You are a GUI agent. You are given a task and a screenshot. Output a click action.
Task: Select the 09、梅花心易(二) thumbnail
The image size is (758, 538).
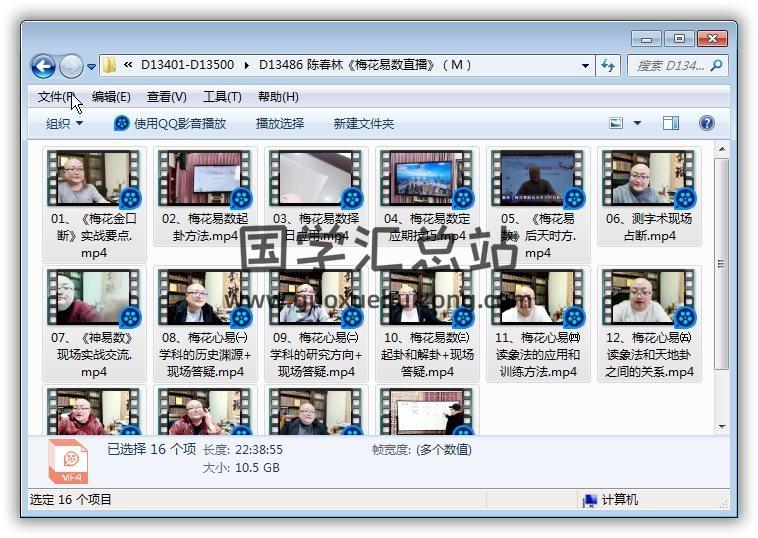(x=316, y=297)
